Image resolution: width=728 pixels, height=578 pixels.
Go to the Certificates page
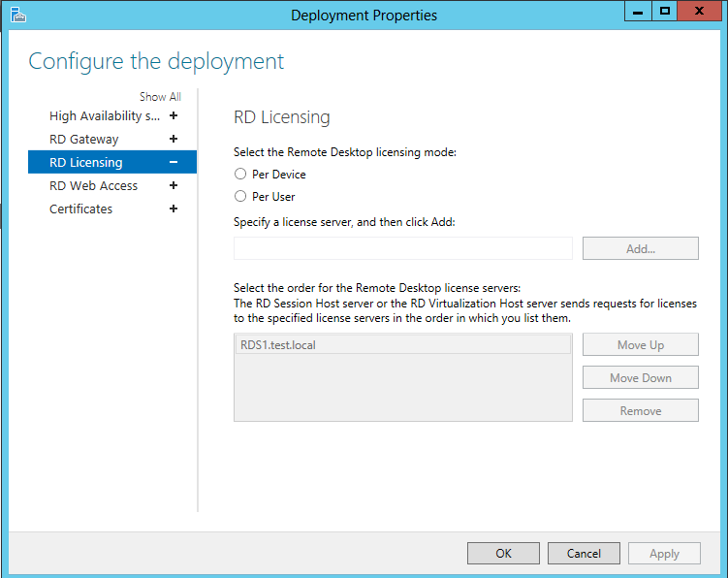(x=80, y=209)
